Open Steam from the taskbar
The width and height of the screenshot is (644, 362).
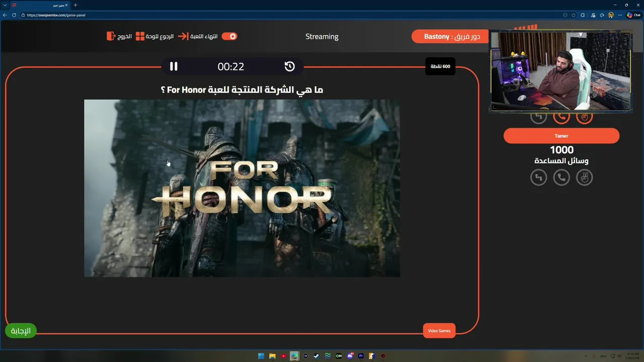(x=316, y=356)
